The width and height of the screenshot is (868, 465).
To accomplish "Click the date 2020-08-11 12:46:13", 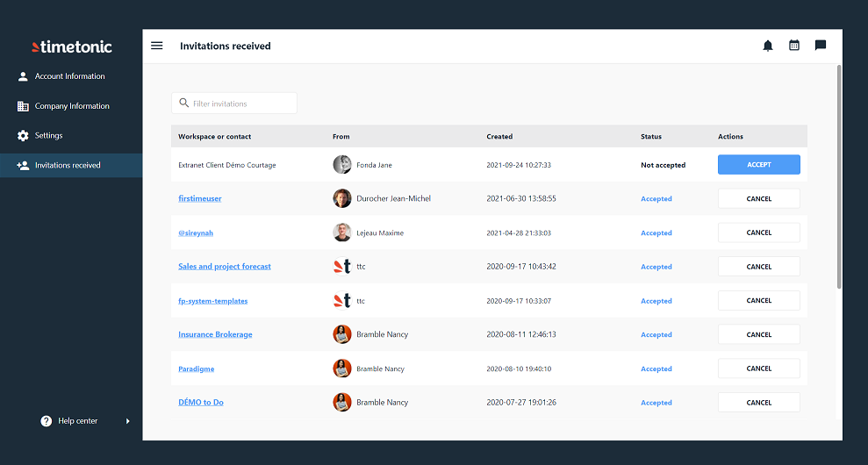I will click(x=521, y=335).
